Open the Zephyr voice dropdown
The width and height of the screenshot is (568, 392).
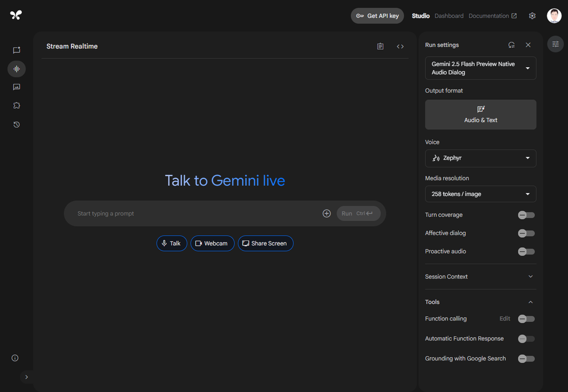[x=480, y=158]
